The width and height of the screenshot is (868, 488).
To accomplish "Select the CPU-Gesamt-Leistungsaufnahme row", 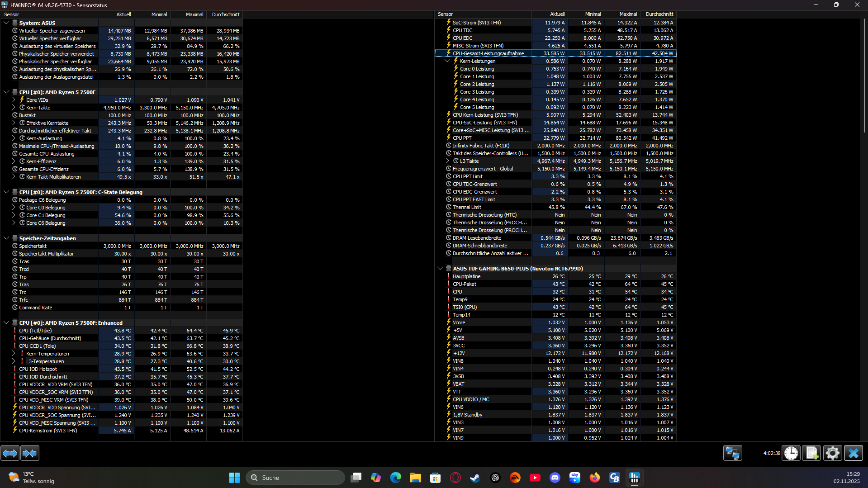I will (x=555, y=53).
